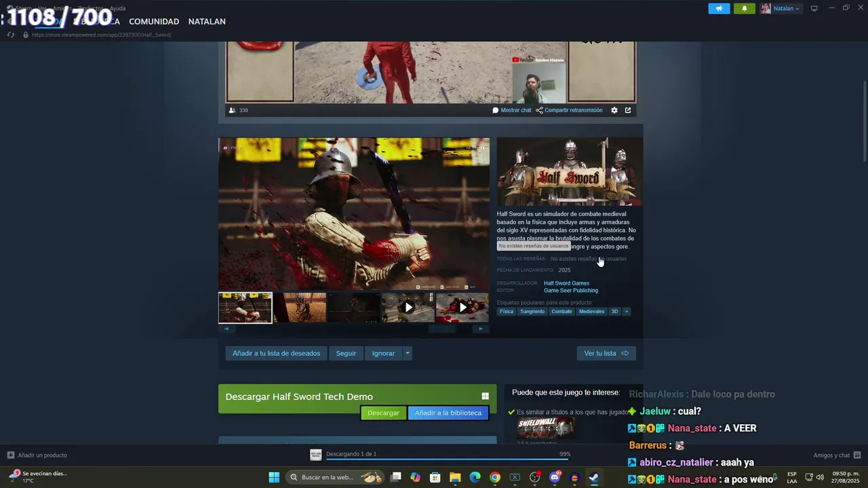Play the fourth thumbnail video
This screenshot has width=868, height=488.
click(408, 308)
